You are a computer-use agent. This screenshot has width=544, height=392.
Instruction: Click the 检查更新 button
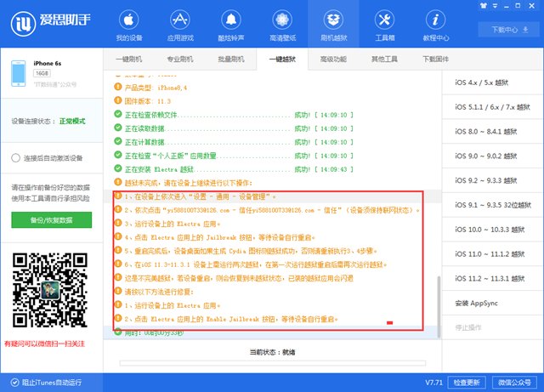click(467, 383)
